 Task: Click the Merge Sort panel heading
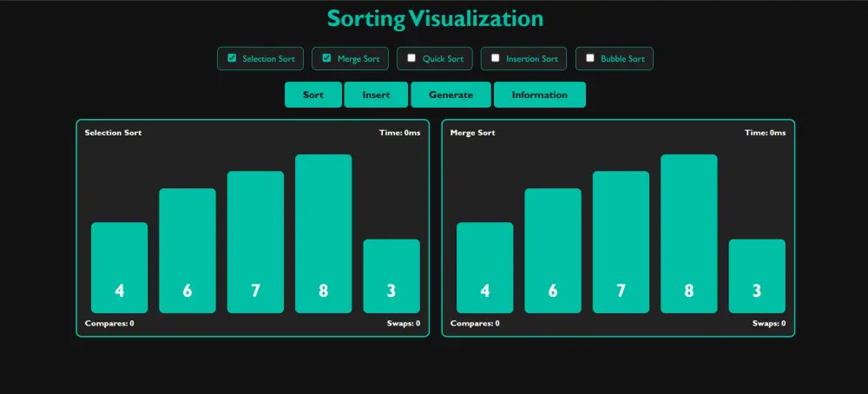coord(473,133)
